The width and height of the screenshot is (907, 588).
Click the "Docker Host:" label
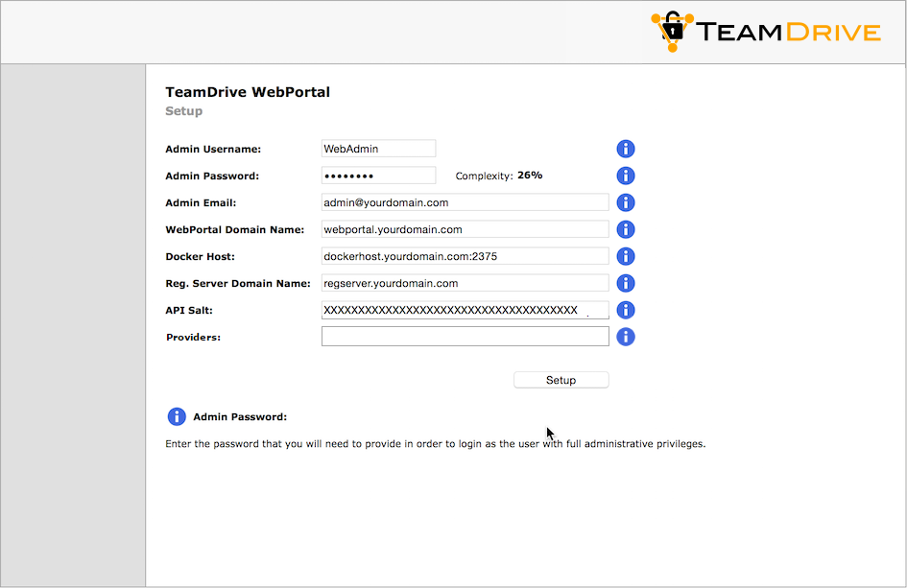click(201, 257)
